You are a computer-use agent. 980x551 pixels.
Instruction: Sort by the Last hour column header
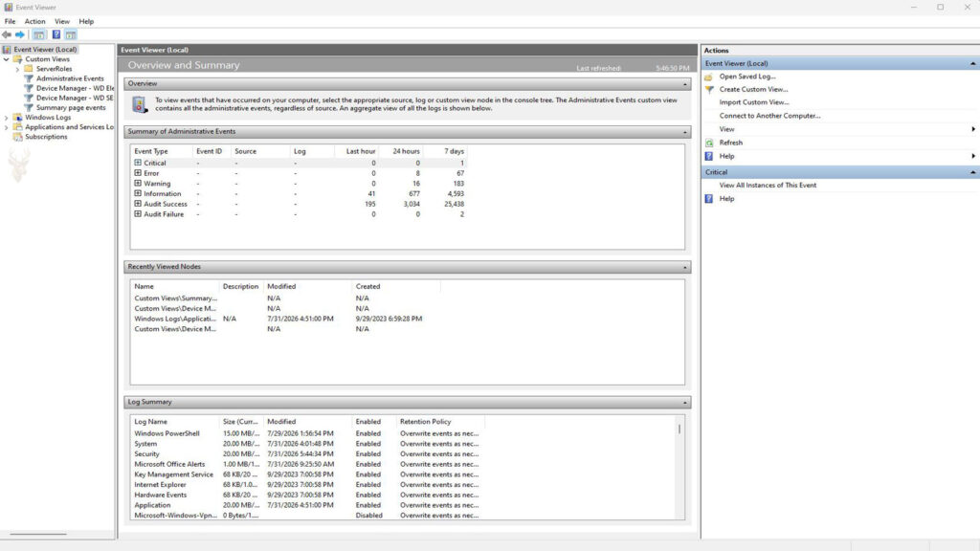pos(361,151)
